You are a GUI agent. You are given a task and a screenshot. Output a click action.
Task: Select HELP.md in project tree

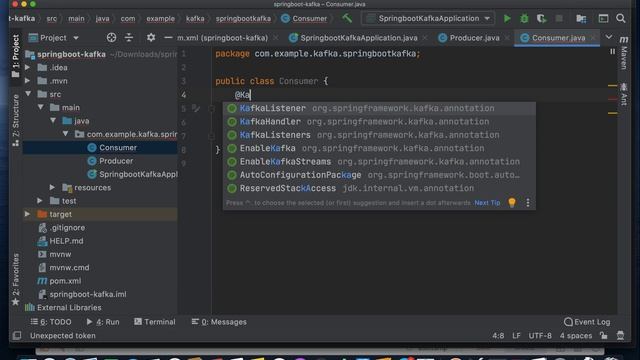pos(60,241)
